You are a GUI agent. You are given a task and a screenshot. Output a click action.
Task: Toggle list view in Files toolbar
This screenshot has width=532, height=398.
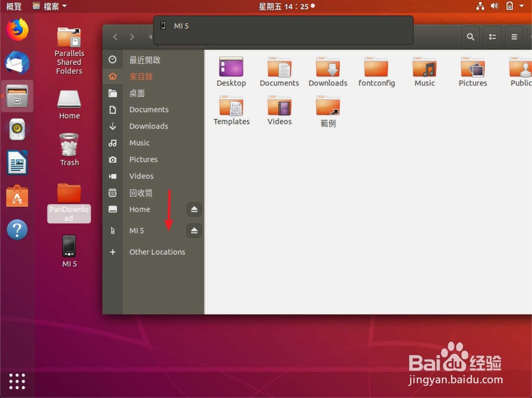point(492,37)
